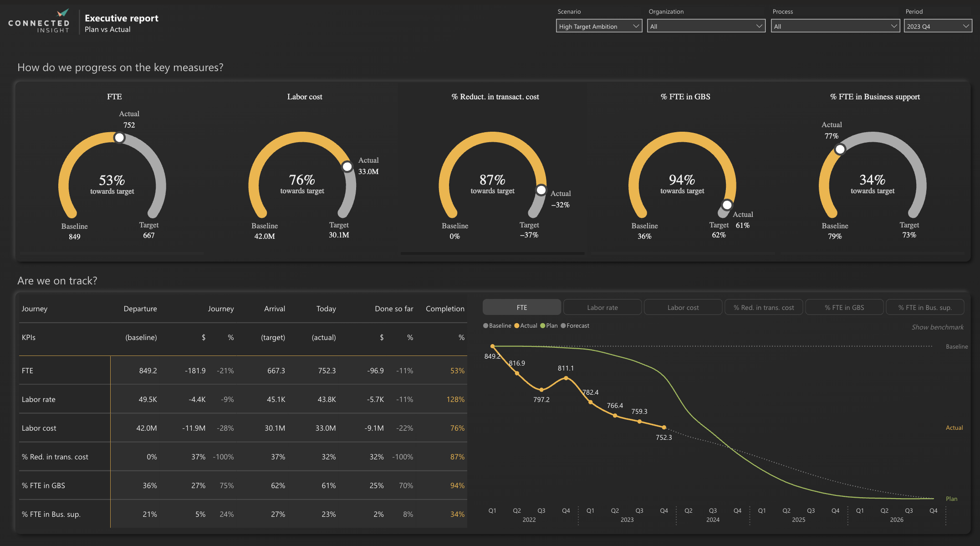Click the 752.3 data point on the chart
The image size is (980, 546).
pyautogui.click(x=664, y=428)
